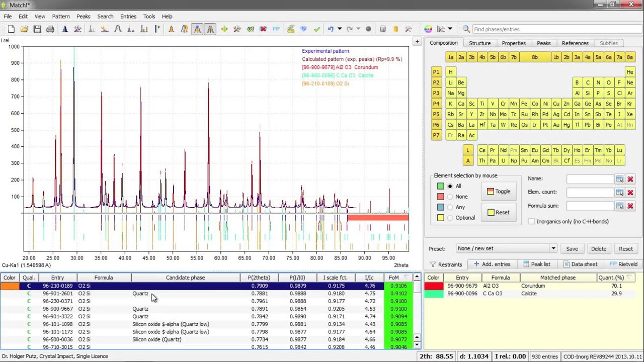Click the FP fingerprint toolbar icon
The width and height of the screenshot is (644, 362).
tap(276, 29)
